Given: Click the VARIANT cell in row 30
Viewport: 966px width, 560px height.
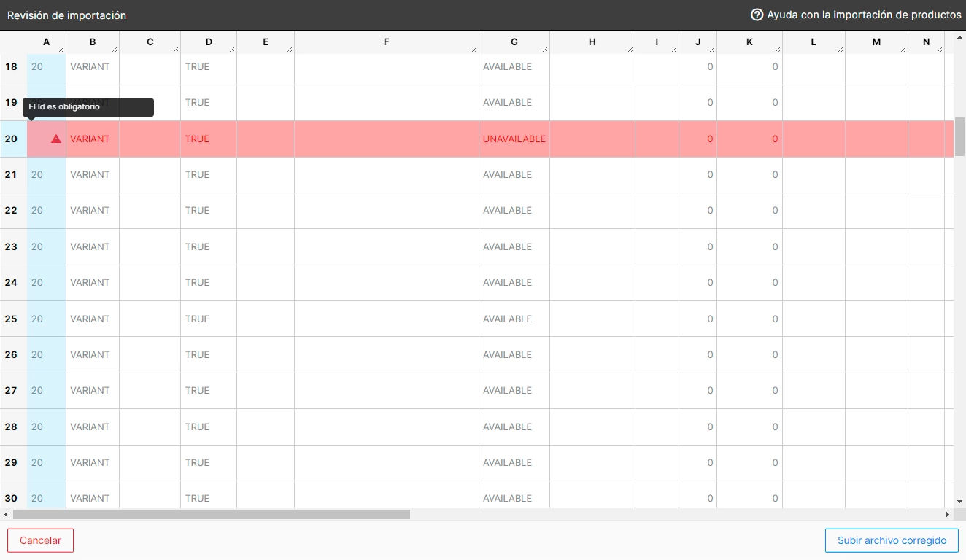Looking at the screenshot, I should (x=93, y=495).
